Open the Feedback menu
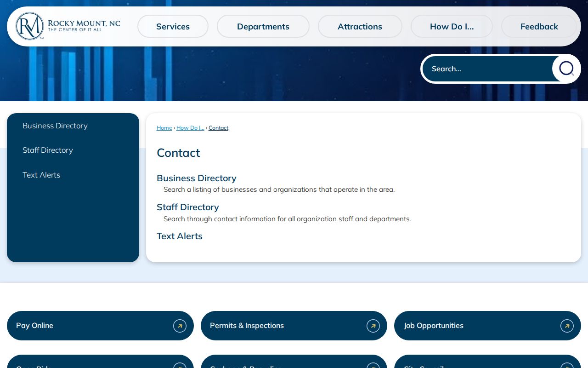This screenshot has width=588, height=368. click(539, 26)
